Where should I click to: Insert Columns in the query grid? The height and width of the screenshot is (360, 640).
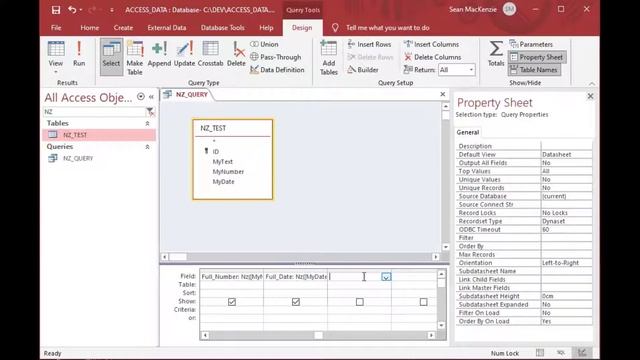pos(431,44)
